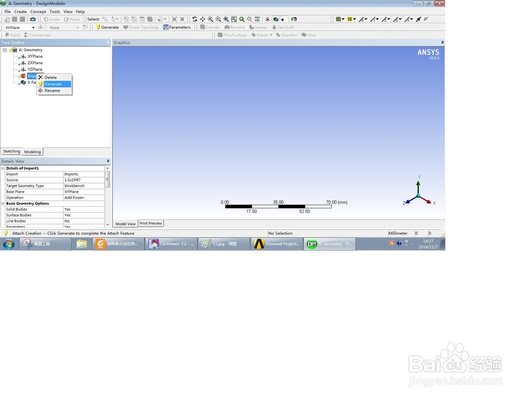The width and height of the screenshot is (532, 399).
Task: Pin the Tree Outline panel
Action: pyautogui.click(x=108, y=43)
